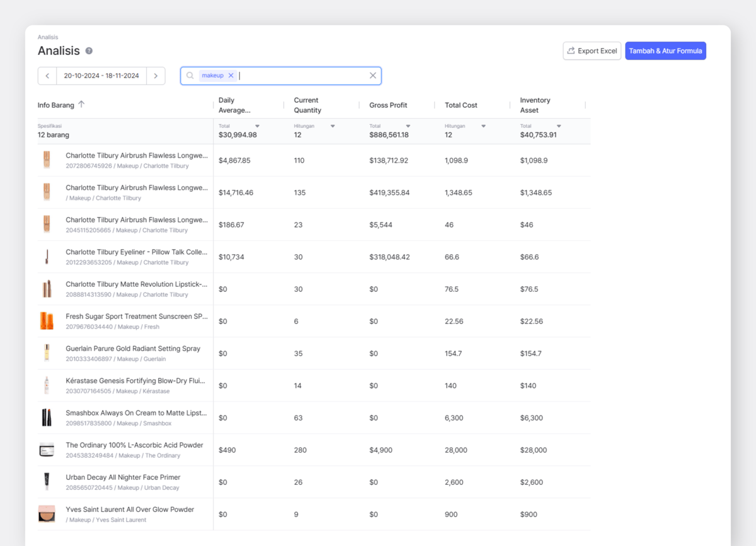Click the search magnifier icon
The width and height of the screenshot is (756, 546).
click(190, 76)
